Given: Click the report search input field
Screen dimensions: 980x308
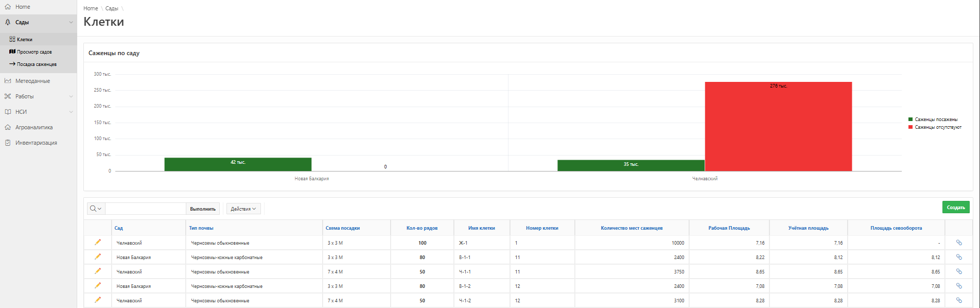Looking at the screenshot, I should coord(145,209).
